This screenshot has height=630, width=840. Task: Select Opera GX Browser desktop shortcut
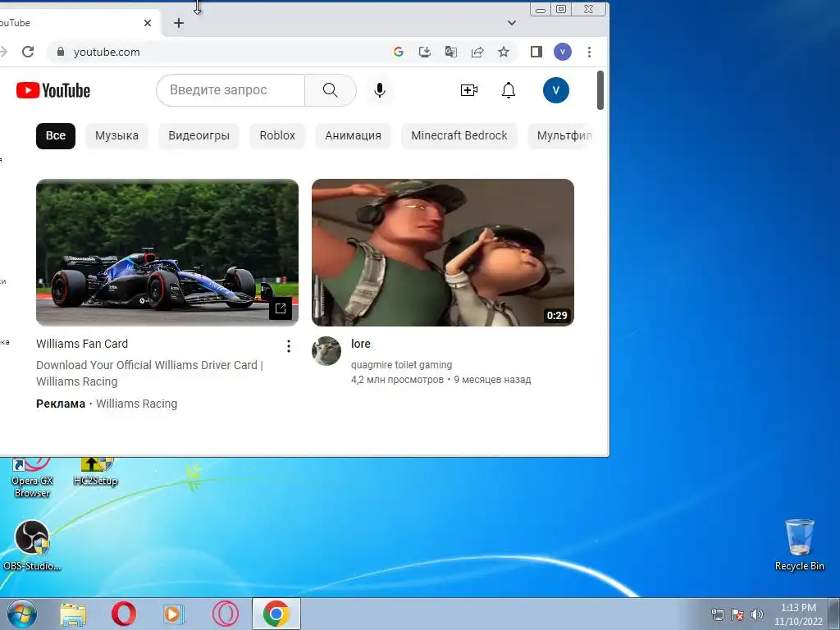pyautogui.click(x=32, y=478)
